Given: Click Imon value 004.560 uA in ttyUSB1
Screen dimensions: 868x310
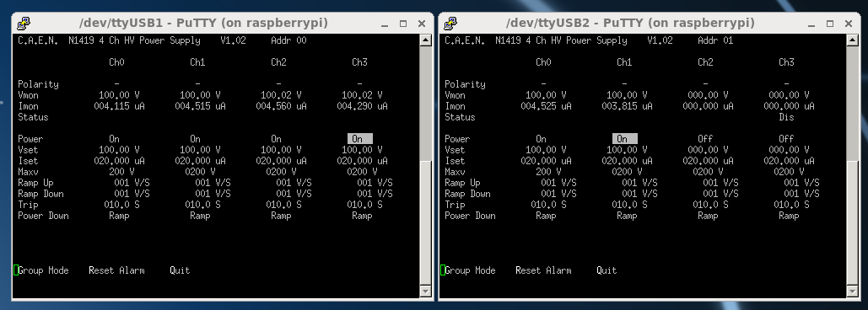Looking at the screenshot, I should [281, 106].
